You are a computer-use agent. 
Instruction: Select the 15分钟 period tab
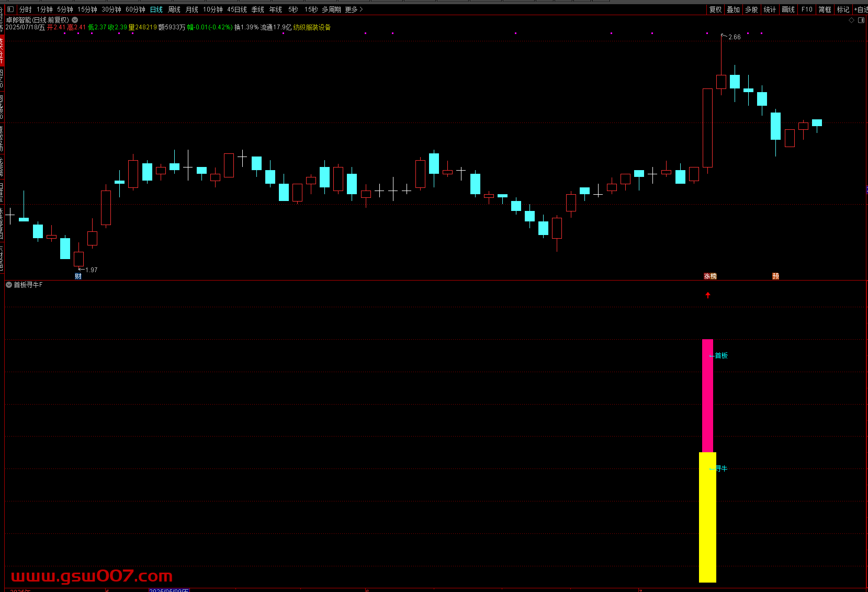[87, 9]
